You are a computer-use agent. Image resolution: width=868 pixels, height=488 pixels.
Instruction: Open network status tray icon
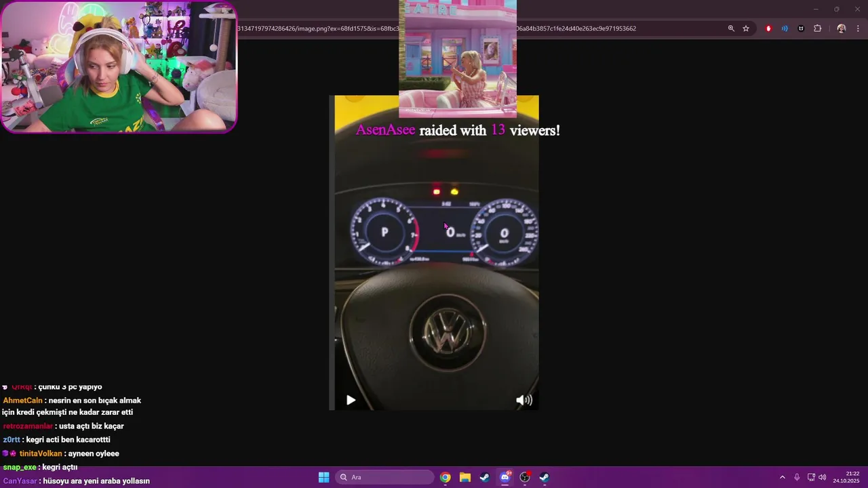tap(811, 477)
